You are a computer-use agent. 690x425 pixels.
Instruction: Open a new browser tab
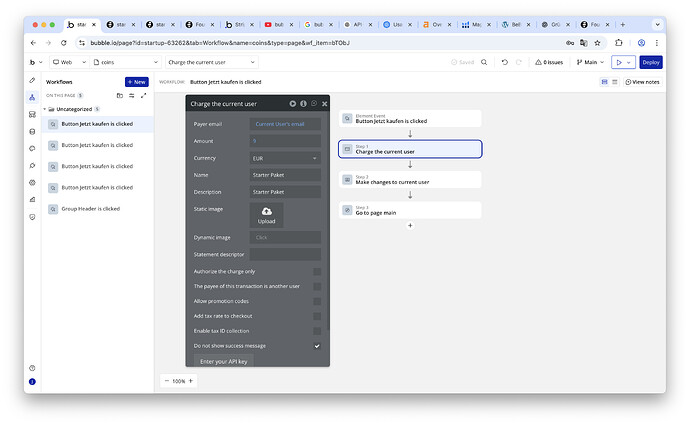(623, 25)
